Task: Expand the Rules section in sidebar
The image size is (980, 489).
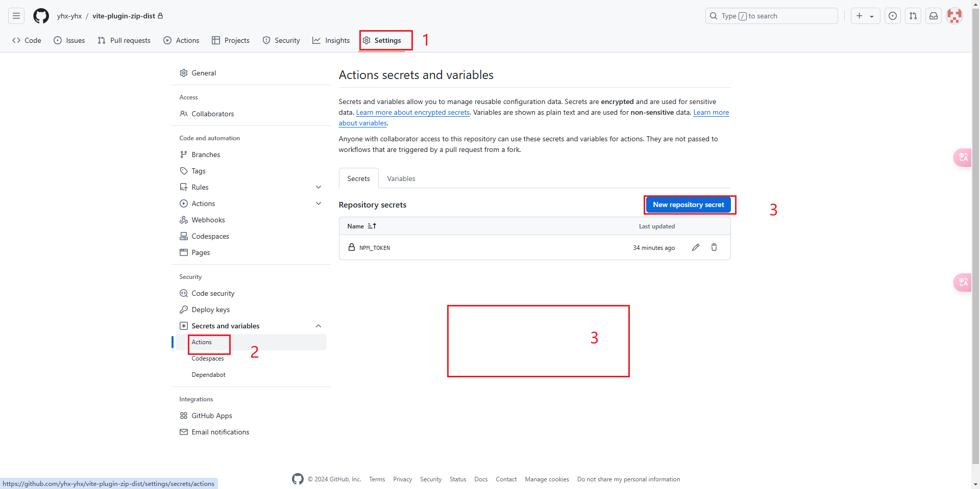Action: (318, 187)
